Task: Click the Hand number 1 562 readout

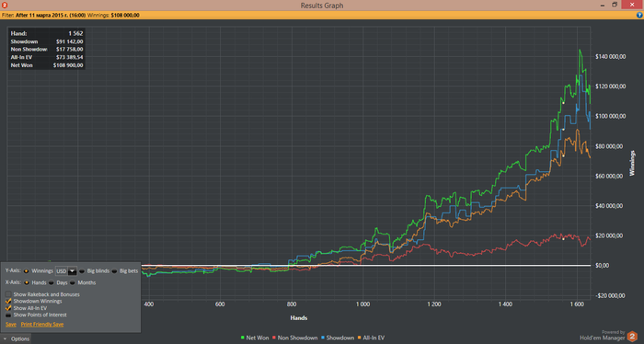Action: [x=75, y=33]
